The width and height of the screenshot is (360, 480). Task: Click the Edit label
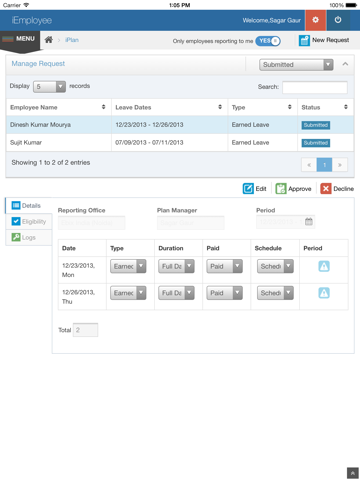point(261,189)
